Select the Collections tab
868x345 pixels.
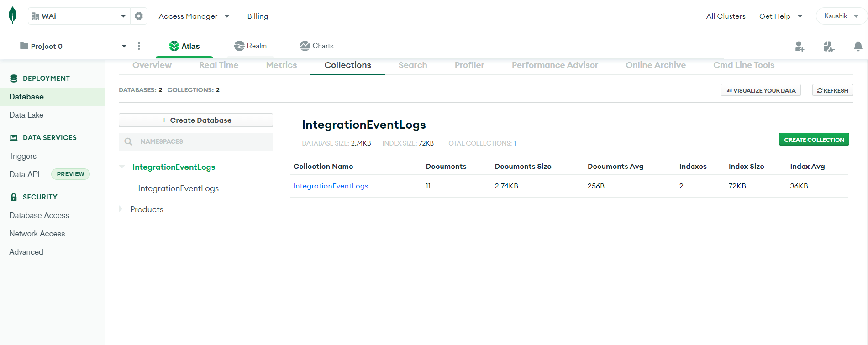pyautogui.click(x=347, y=65)
